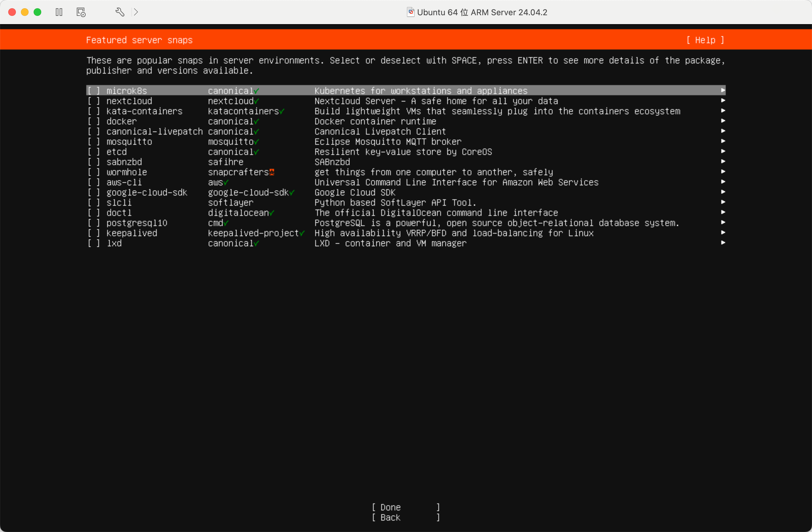Click the forward chevron toolbar icon
The width and height of the screenshot is (812, 532).
click(136, 12)
